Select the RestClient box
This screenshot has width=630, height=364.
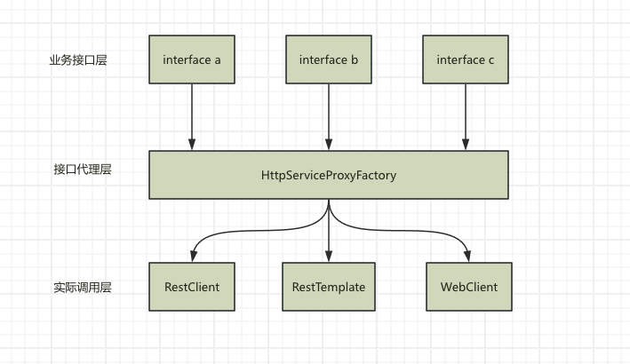point(192,287)
